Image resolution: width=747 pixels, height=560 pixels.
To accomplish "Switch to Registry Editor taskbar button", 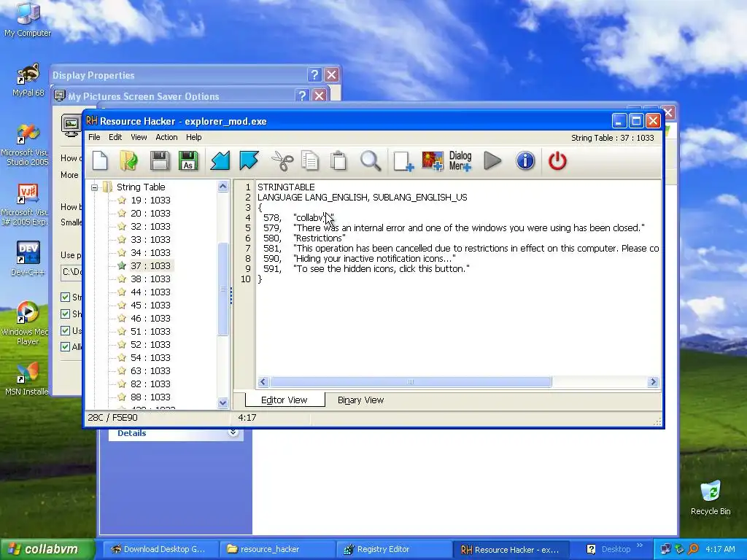I will 393,550.
